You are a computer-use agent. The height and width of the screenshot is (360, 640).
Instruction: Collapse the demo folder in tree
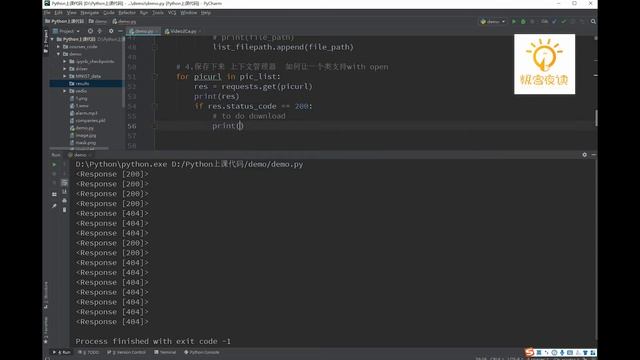59,54
